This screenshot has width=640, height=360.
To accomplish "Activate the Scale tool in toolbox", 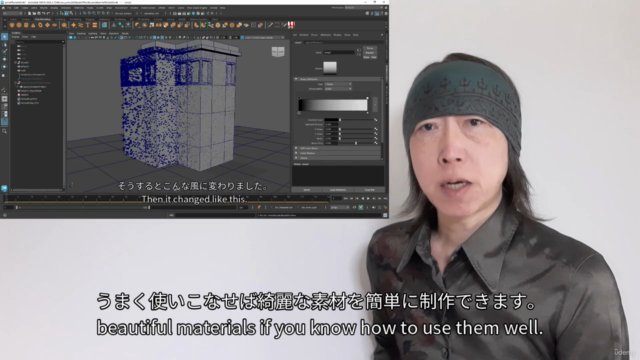I will [4, 75].
